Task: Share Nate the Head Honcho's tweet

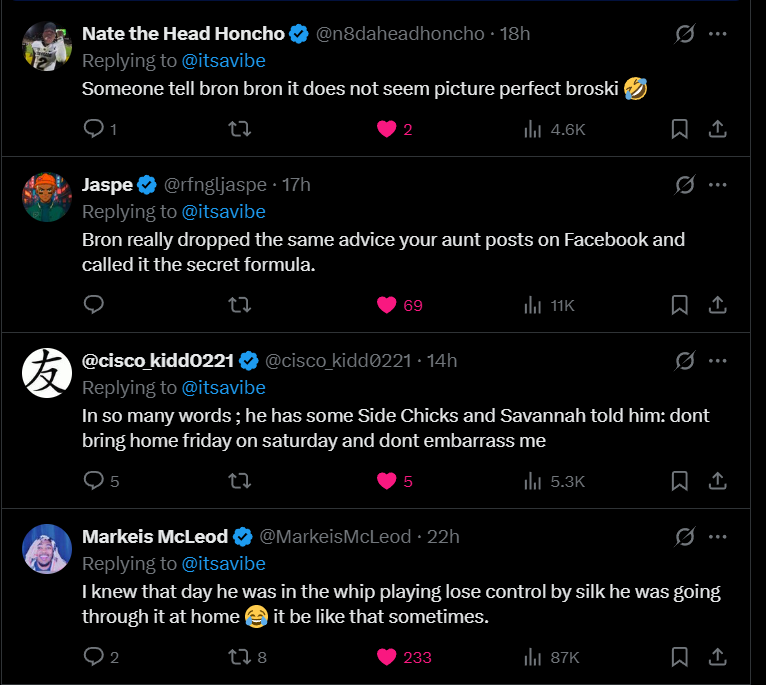Action: [x=717, y=129]
